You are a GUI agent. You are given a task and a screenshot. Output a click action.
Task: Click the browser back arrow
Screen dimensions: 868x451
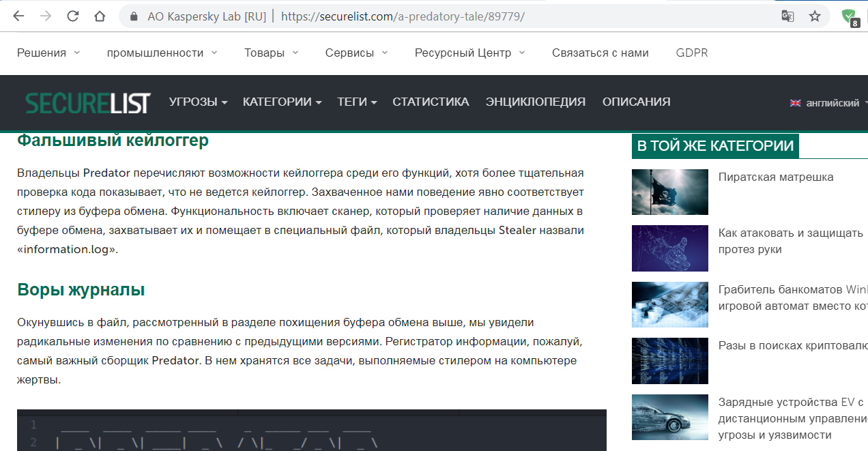point(18,16)
